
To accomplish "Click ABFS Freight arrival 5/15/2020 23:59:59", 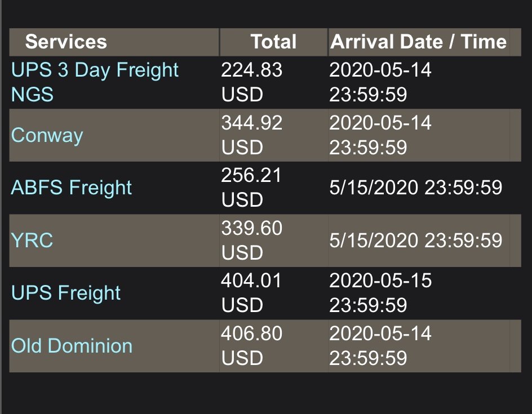I will (416, 188).
